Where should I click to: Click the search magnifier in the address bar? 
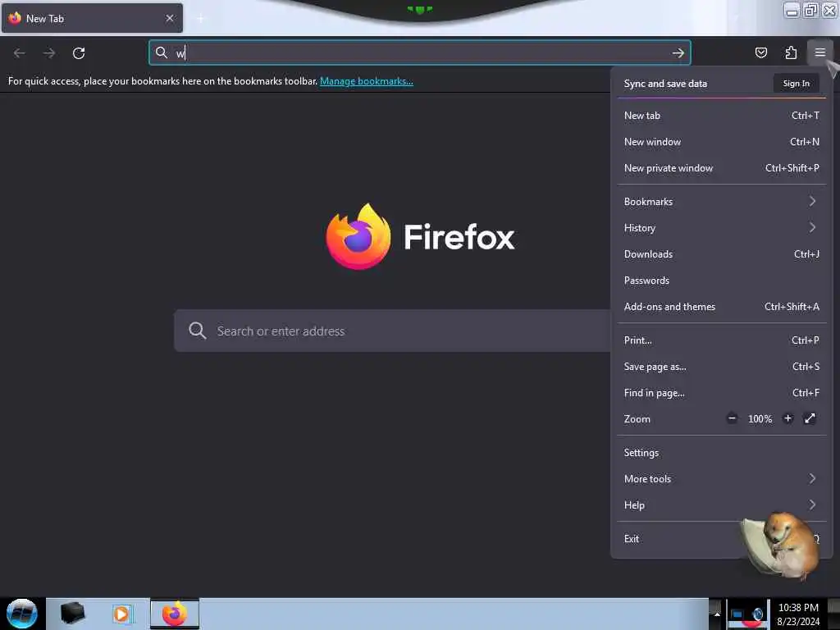pyautogui.click(x=162, y=52)
